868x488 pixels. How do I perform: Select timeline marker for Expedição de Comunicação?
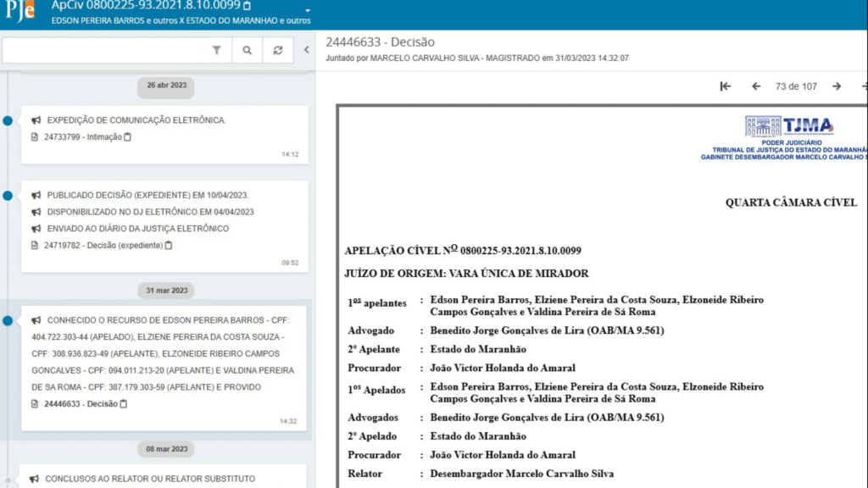8,121
